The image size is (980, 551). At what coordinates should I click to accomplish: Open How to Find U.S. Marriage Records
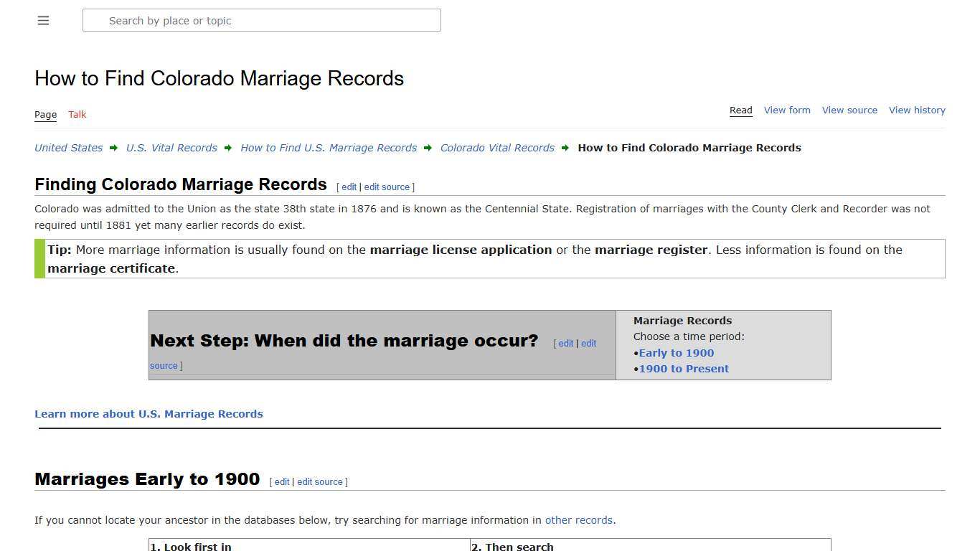[x=329, y=148]
